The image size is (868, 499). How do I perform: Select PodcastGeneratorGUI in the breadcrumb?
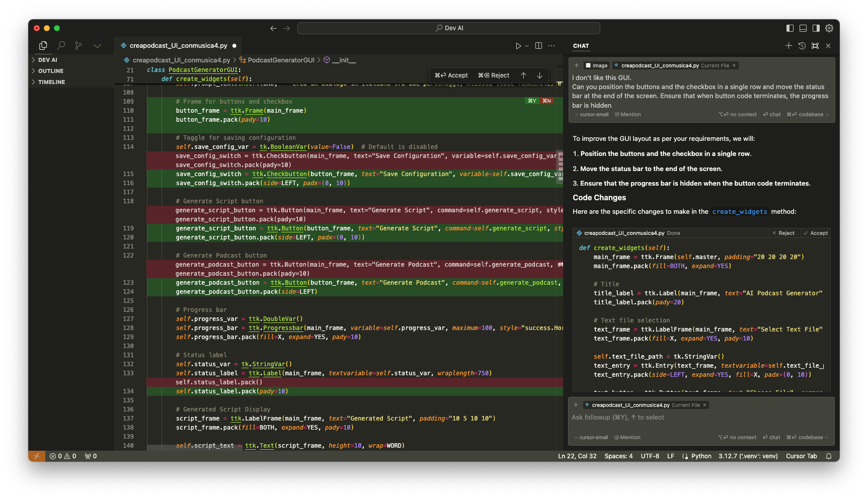[281, 60]
